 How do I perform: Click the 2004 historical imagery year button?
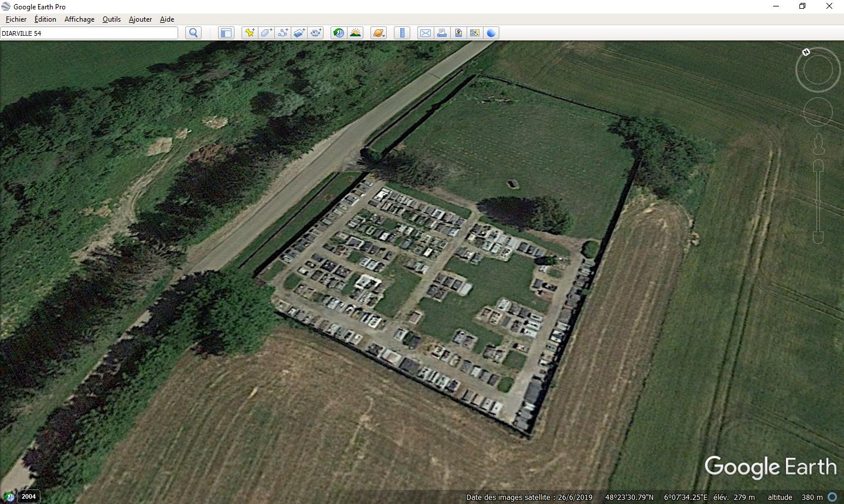(x=29, y=496)
